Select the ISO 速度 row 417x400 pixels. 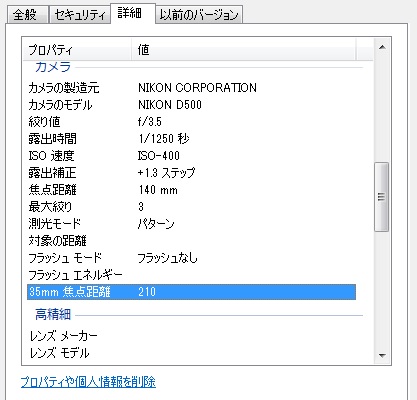tap(191, 156)
